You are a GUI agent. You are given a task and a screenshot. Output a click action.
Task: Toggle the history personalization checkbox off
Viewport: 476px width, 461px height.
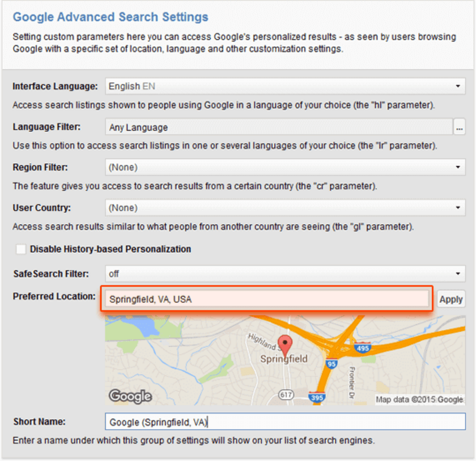21,249
